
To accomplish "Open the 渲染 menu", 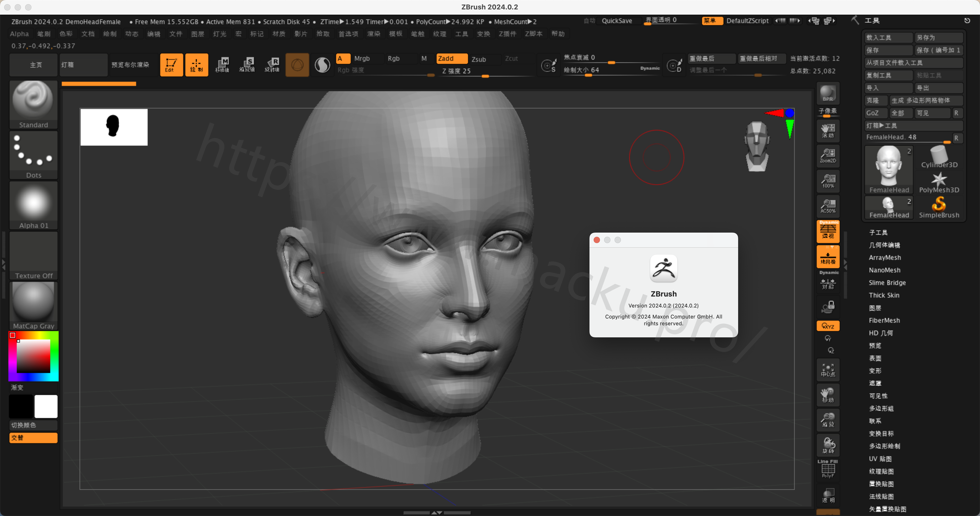I will (373, 34).
